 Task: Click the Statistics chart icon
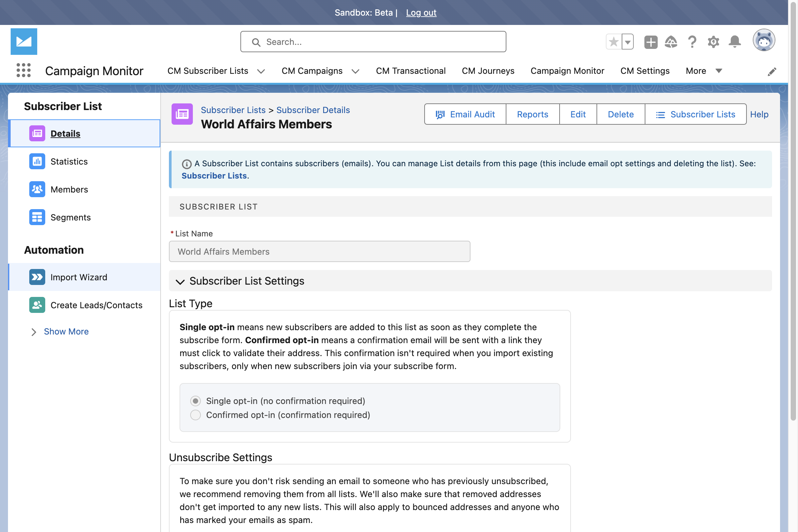tap(37, 161)
